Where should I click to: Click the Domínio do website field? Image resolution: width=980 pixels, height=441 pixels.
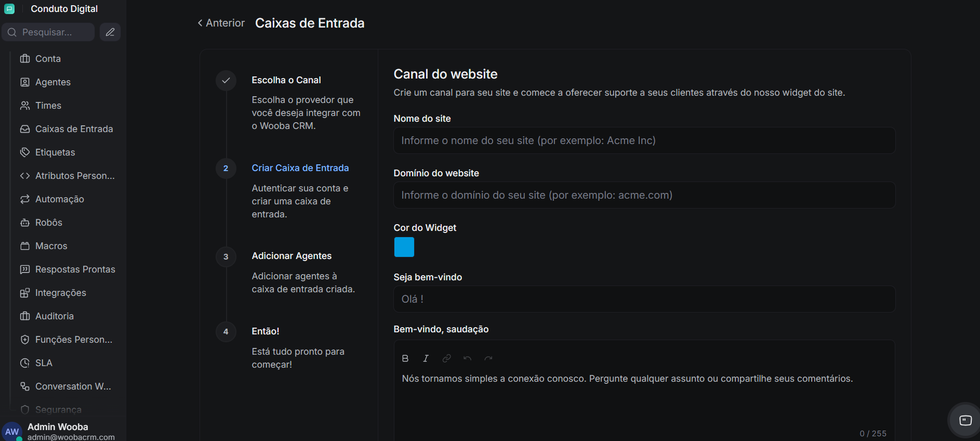pos(644,195)
